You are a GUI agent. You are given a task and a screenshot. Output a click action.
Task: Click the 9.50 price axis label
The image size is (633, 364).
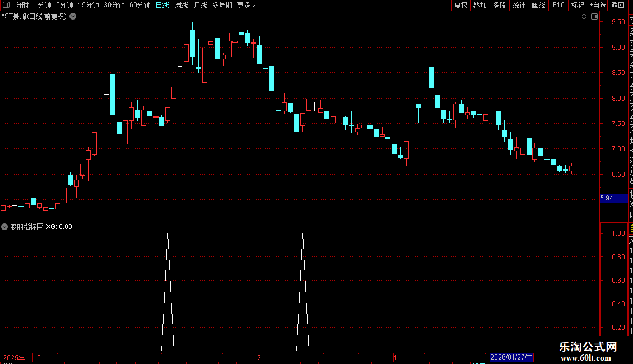618,22
